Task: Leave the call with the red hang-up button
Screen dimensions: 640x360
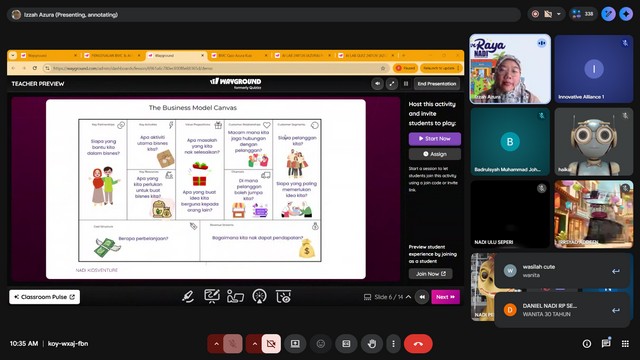Action: pyautogui.click(x=418, y=344)
